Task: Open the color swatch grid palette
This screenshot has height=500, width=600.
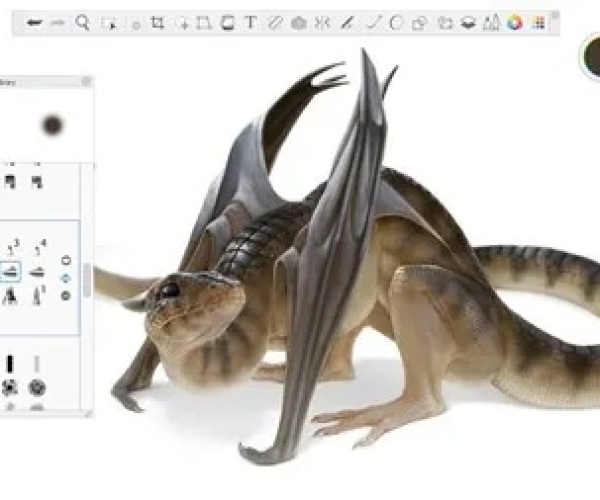Action: (x=539, y=22)
